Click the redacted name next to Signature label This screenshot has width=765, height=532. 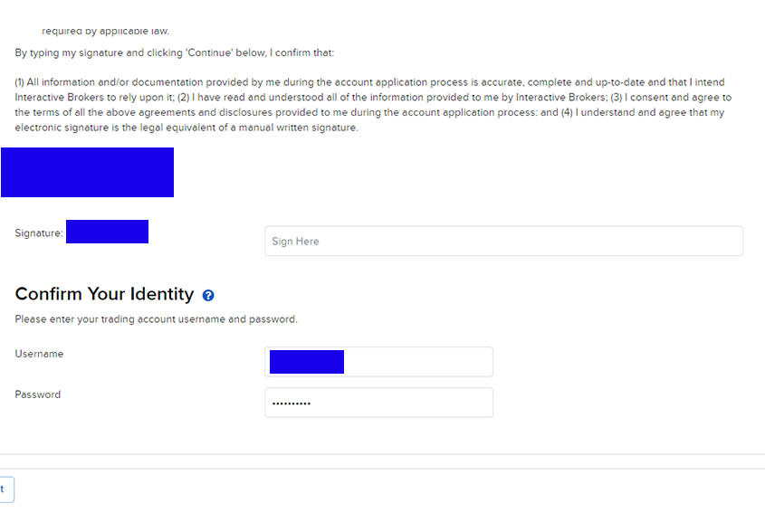[107, 232]
